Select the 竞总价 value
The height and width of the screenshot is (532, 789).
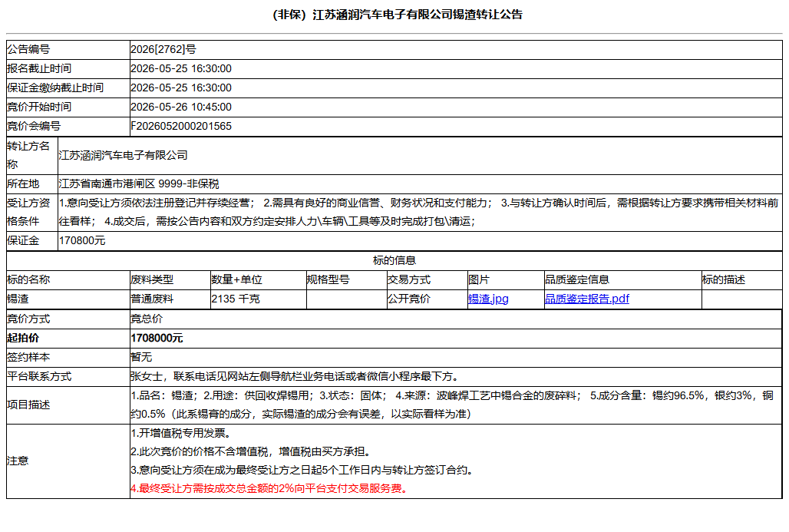click(147, 319)
